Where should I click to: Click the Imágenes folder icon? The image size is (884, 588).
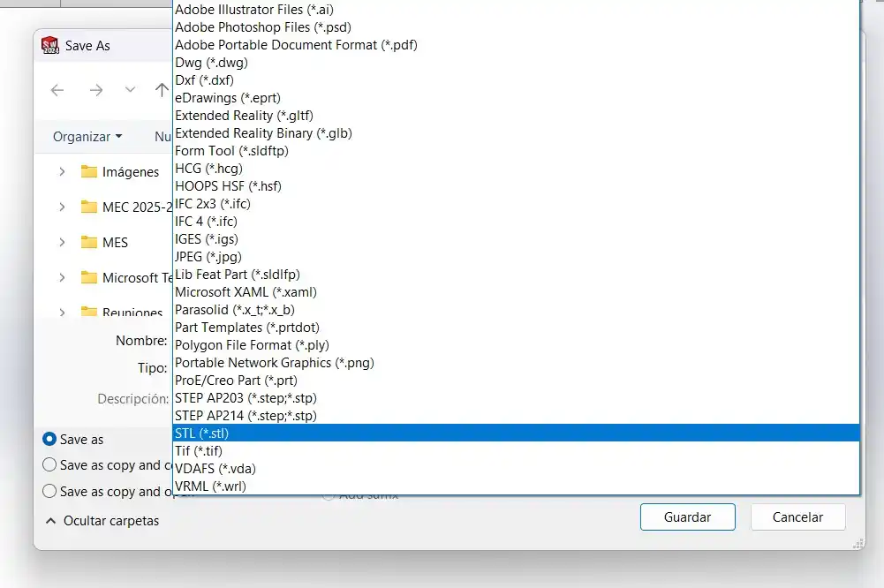[89, 171]
